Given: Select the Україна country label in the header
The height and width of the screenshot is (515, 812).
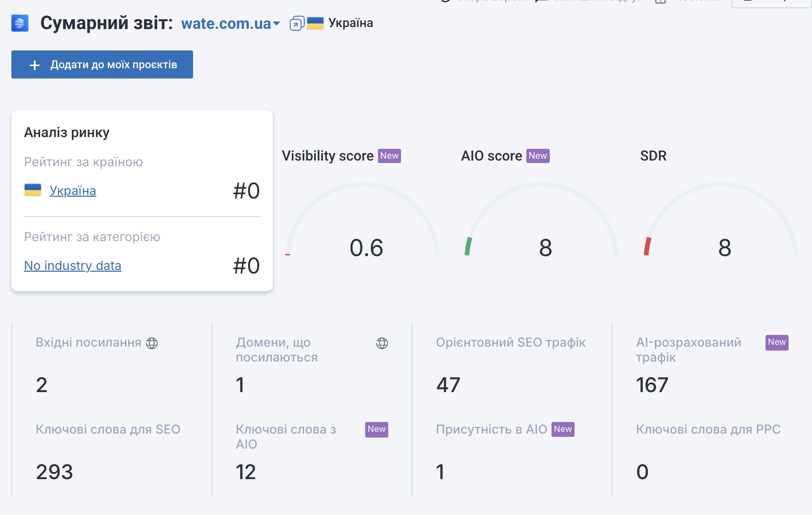Looking at the screenshot, I should click(351, 23).
